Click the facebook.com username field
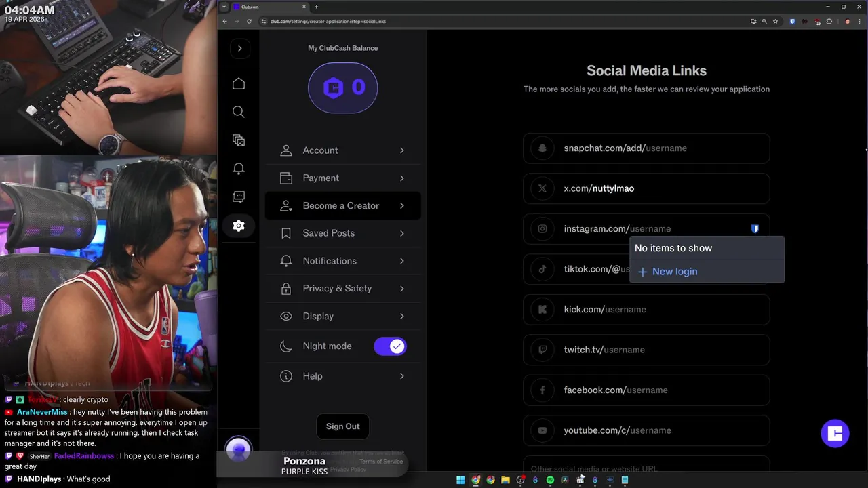 646,390
